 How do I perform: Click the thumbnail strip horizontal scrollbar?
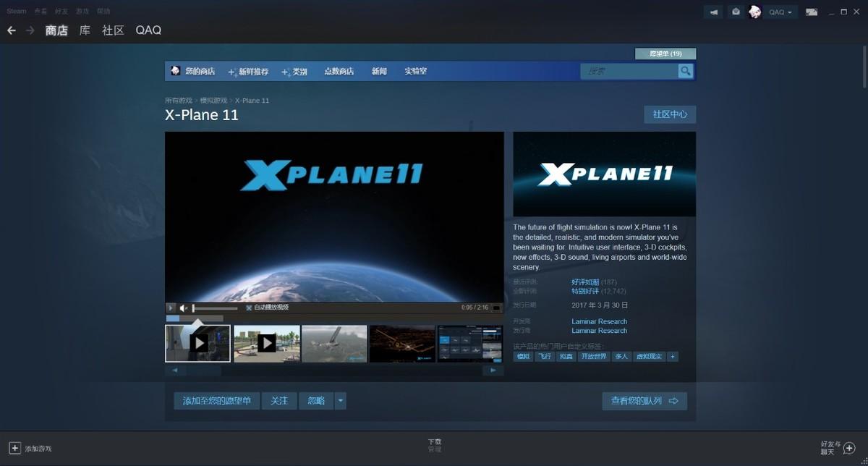tap(334, 370)
